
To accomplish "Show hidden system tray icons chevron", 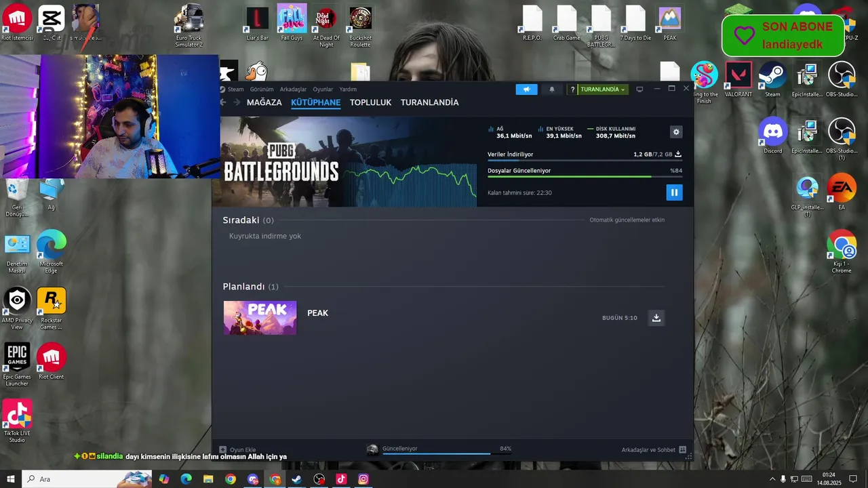I will pyautogui.click(x=772, y=479).
